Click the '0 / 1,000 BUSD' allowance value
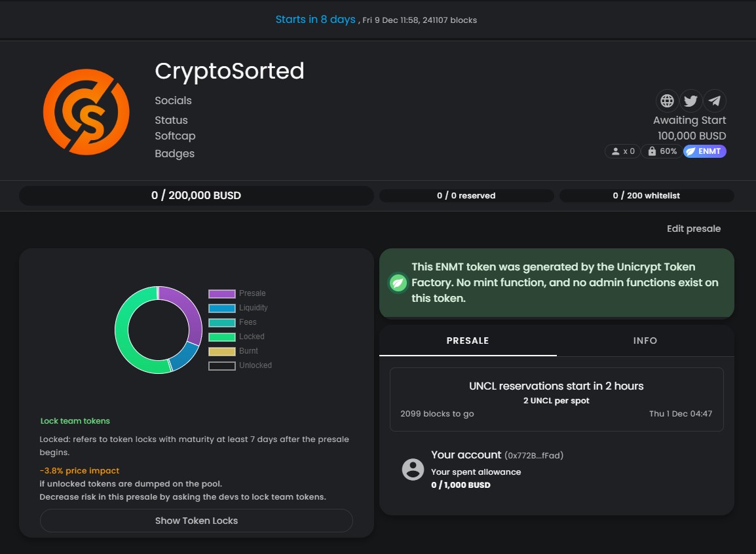Image resolution: width=756 pixels, height=554 pixels. tap(461, 485)
